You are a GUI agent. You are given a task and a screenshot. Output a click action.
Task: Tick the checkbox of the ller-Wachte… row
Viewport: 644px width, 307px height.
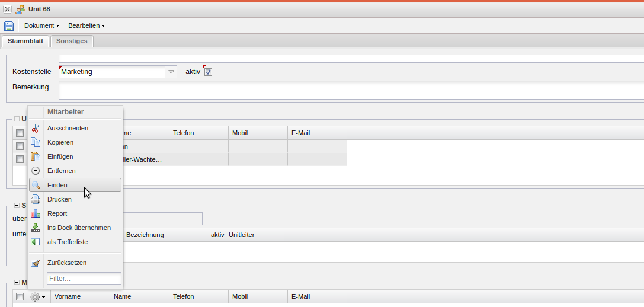(20, 159)
